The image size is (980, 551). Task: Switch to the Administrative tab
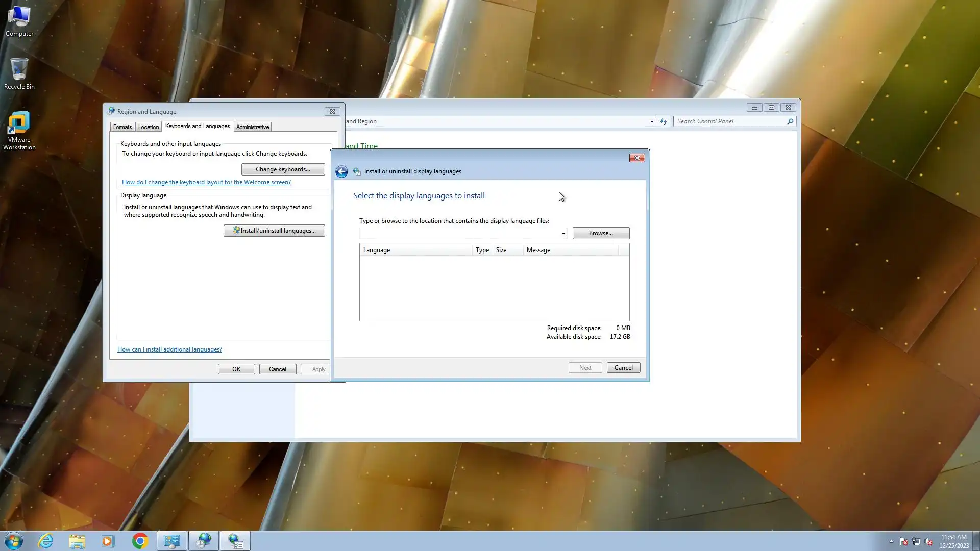point(253,127)
